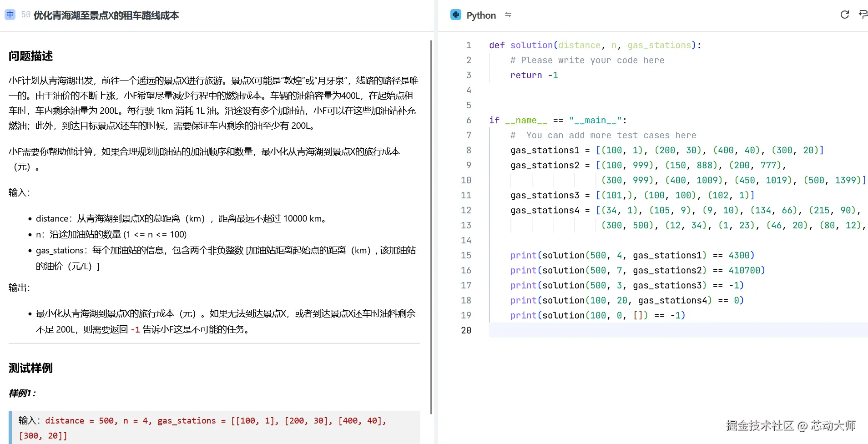Expand the 测试样例 section
This screenshot has width=868, height=444.
[30, 368]
